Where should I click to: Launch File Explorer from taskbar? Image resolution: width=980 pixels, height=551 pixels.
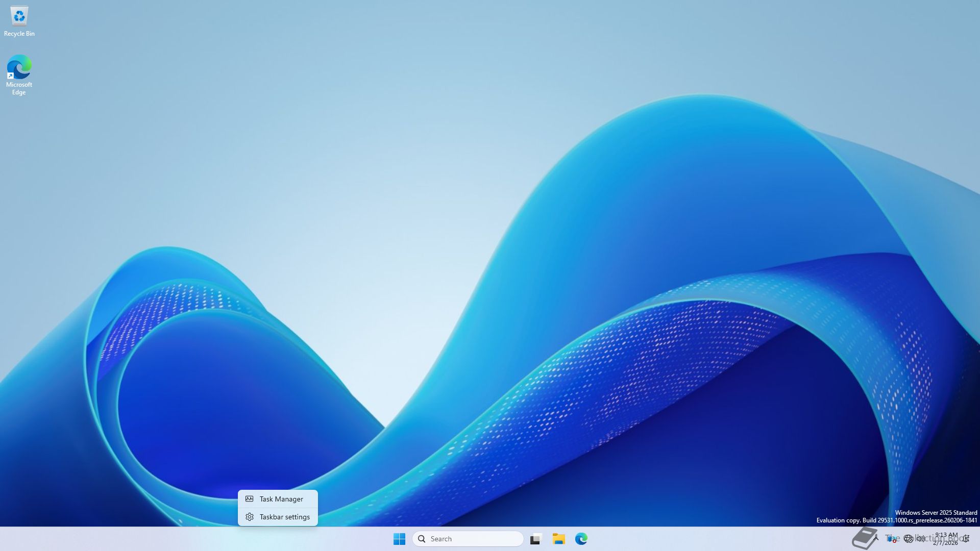[558, 539]
